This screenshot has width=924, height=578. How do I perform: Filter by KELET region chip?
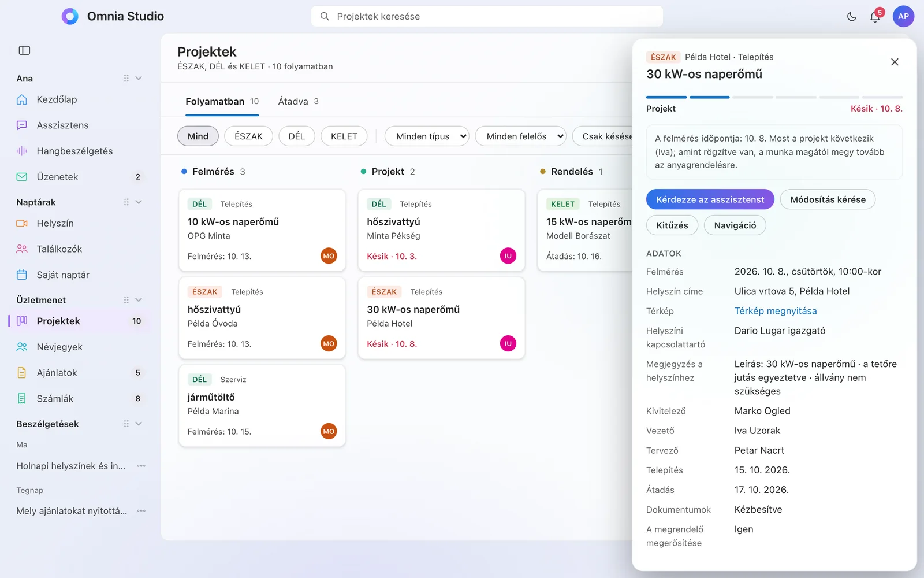(344, 136)
